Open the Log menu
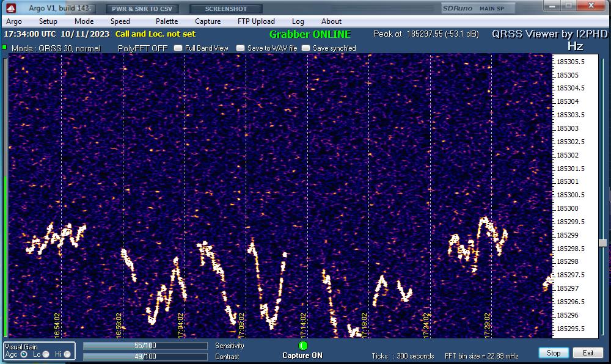 coord(298,21)
